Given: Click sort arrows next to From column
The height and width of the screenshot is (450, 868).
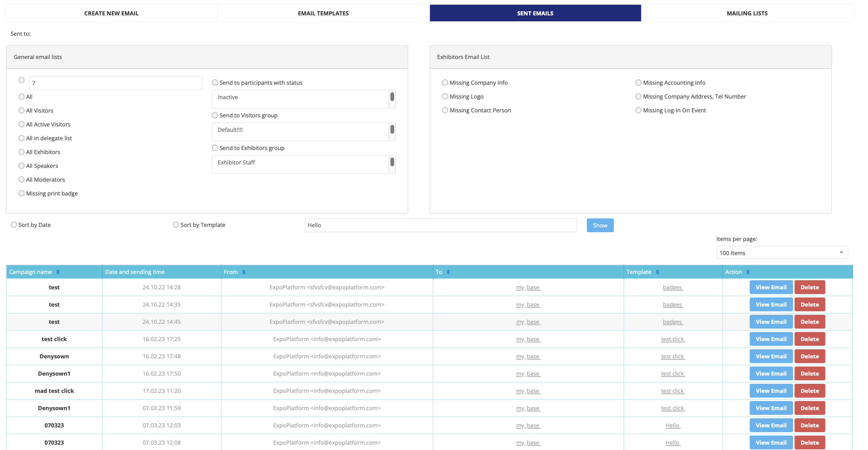Looking at the screenshot, I should [244, 272].
